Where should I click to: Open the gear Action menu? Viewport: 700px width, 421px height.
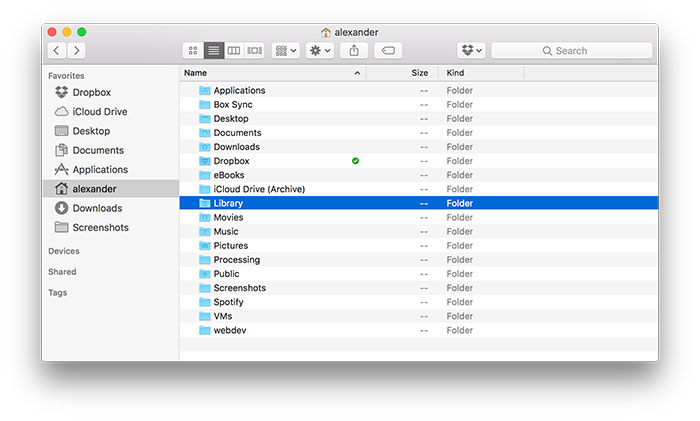click(320, 50)
